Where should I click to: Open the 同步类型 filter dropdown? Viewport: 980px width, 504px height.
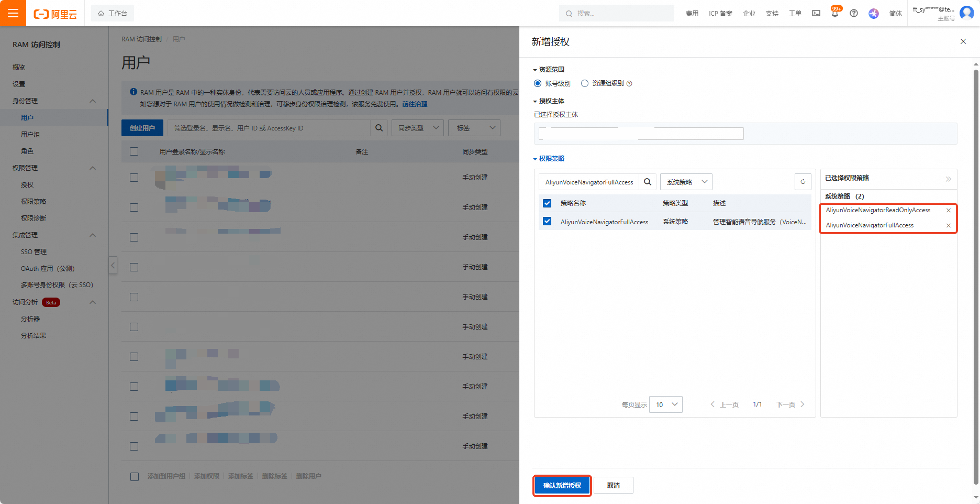pyautogui.click(x=418, y=128)
